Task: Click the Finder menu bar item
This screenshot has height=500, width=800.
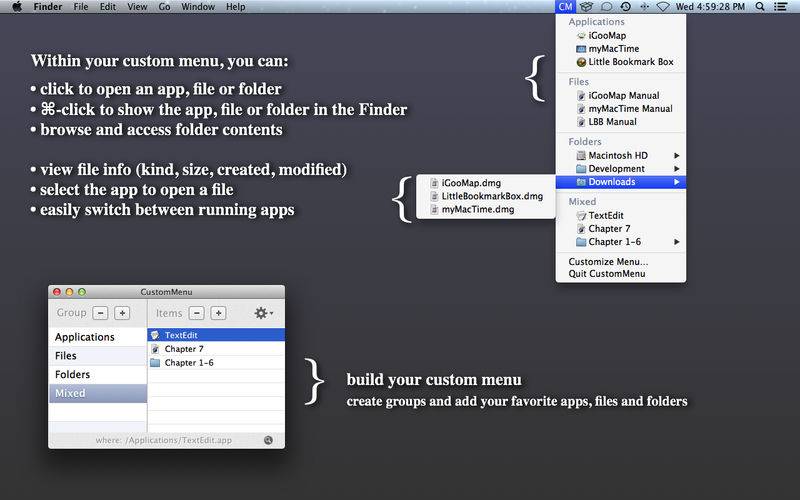Action: 47,7
